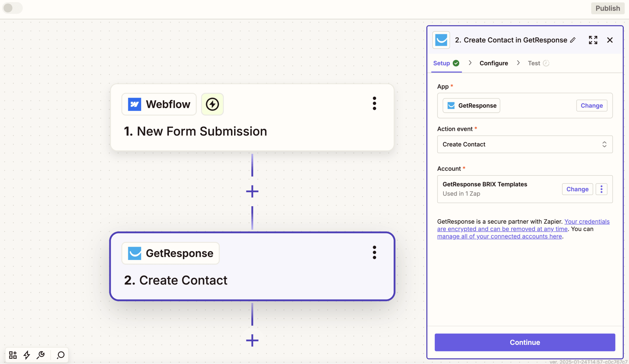Close the step editor panel
Image resolution: width=629 pixels, height=364 pixels.
[x=610, y=40]
